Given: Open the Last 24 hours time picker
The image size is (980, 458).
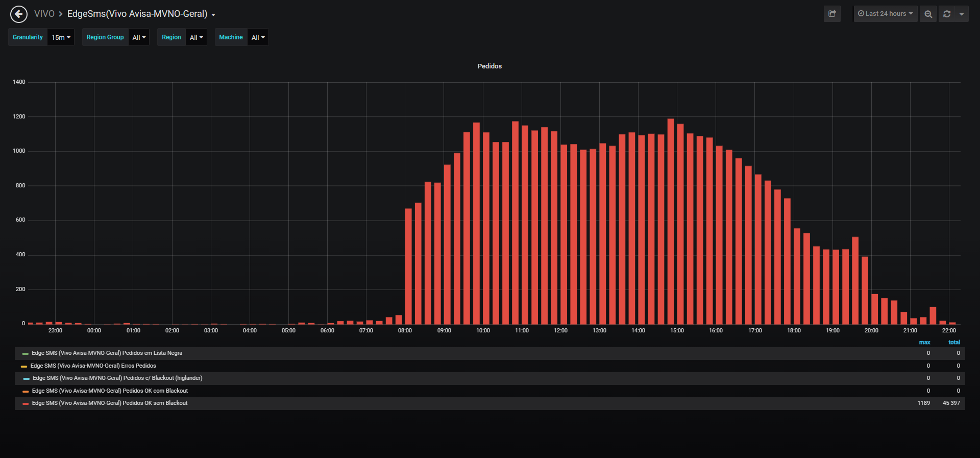Looking at the screenshot, I should [886, 14].
